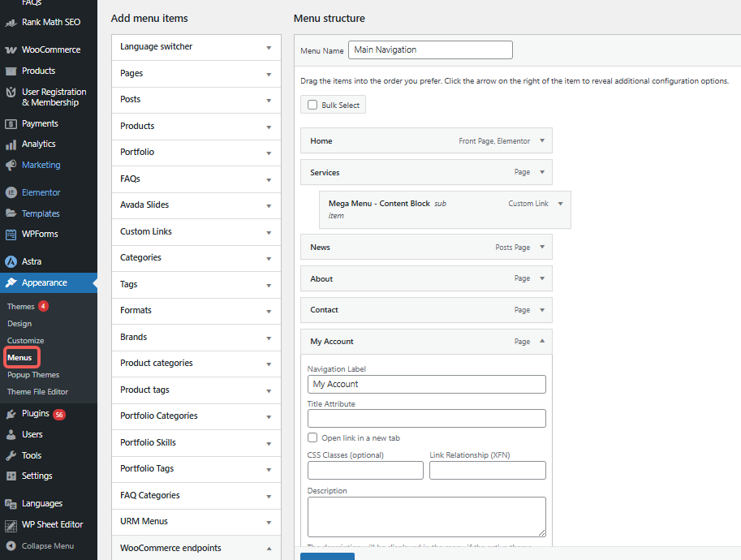The image size is (741, 560).
Task: Click the Marketing megaphone icon
Action: (11, 165)
